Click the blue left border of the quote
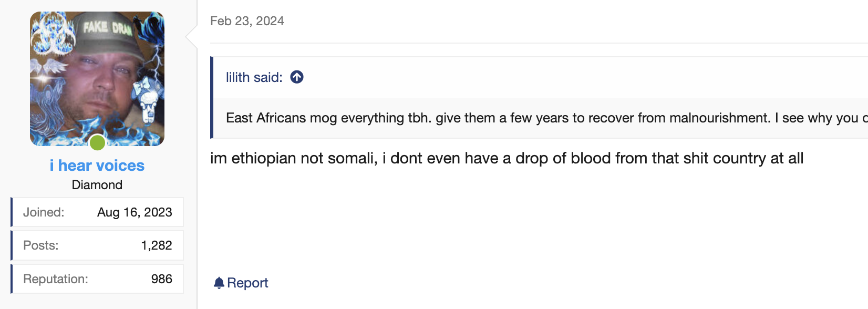868x309 pixels. (x=212, y=97)
